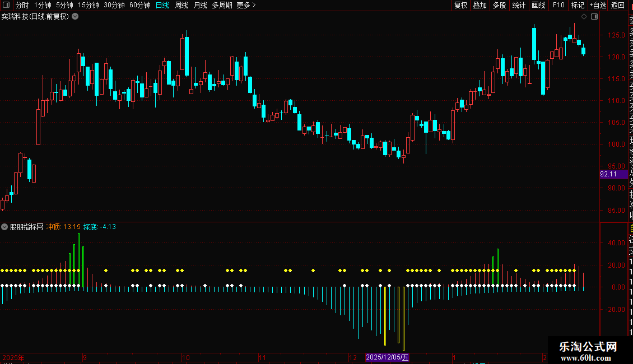Select the 60分钟 period tab

140,5
